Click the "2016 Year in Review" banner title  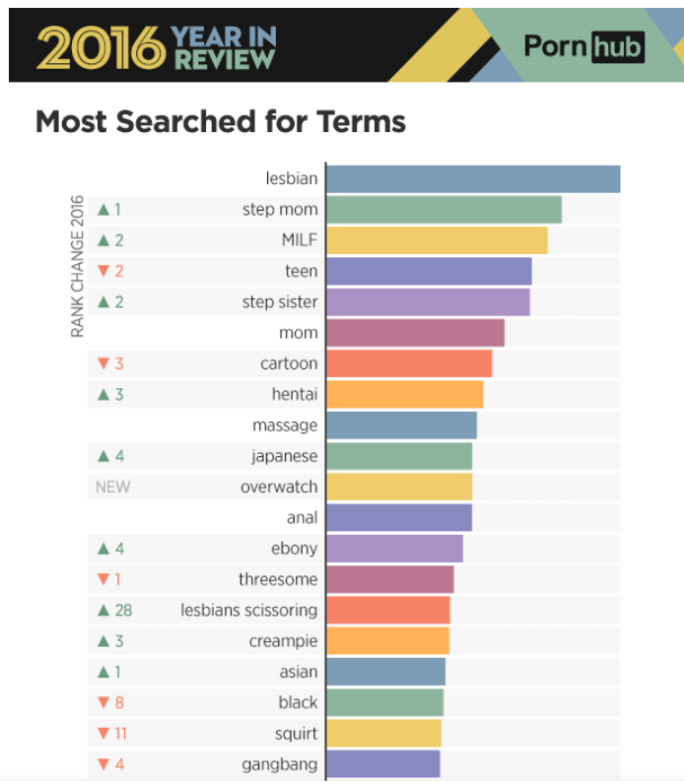(157, 47)
